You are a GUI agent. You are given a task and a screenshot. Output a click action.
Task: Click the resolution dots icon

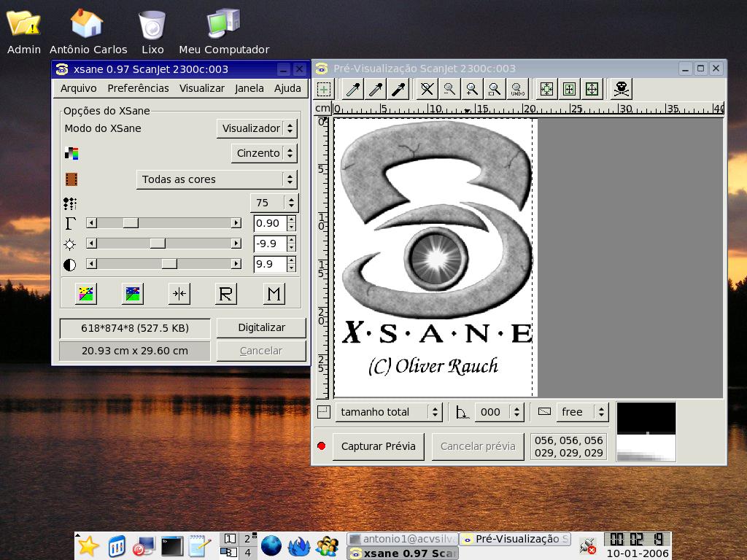pyautogui.click(x=70, y=204)
